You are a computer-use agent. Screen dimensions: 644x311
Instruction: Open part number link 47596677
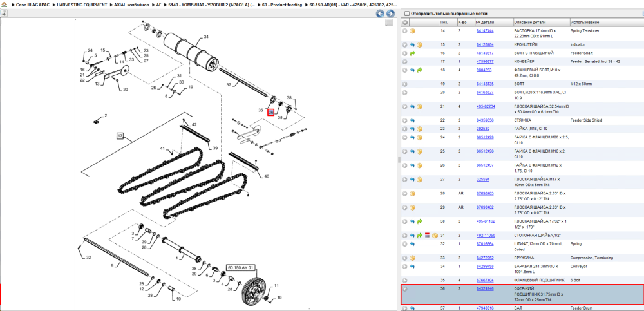point(485,62)
